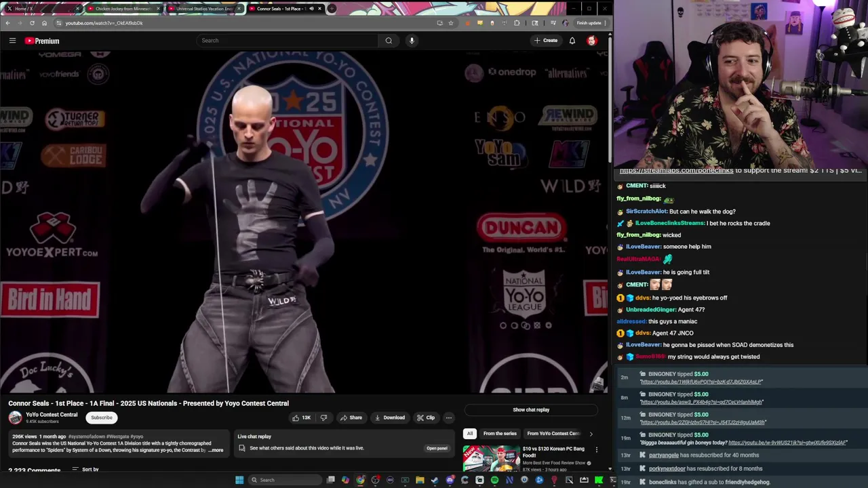This screenshot has height=488, width=868.
Task: Switch to the Universal Studios Vacation tab
Action: [204, 9]
